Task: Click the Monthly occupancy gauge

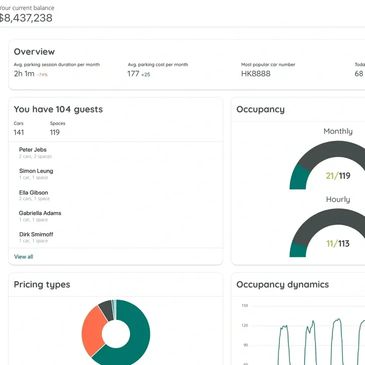Action: click(x=328, y=165)
